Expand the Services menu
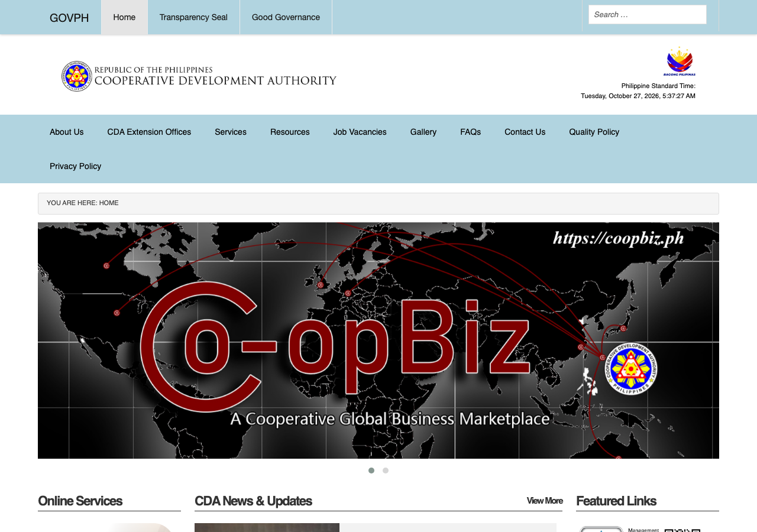Image resolution: width=757 pixels, height=532 pixels. 231,132
